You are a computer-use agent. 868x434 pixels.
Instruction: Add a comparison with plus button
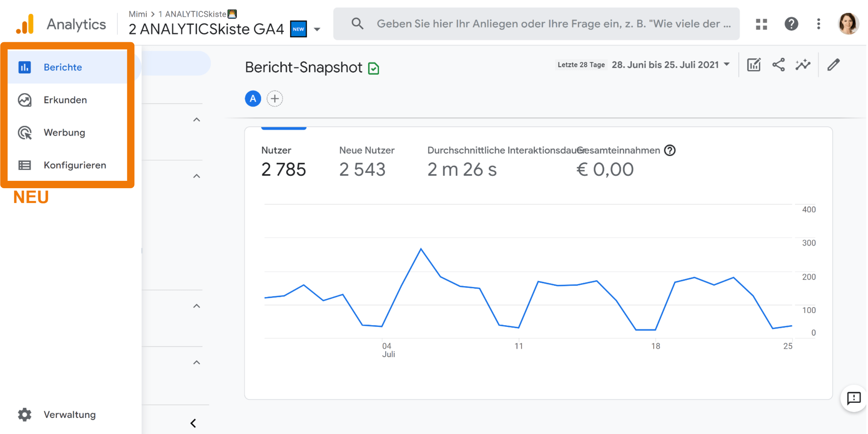(275, 99)
